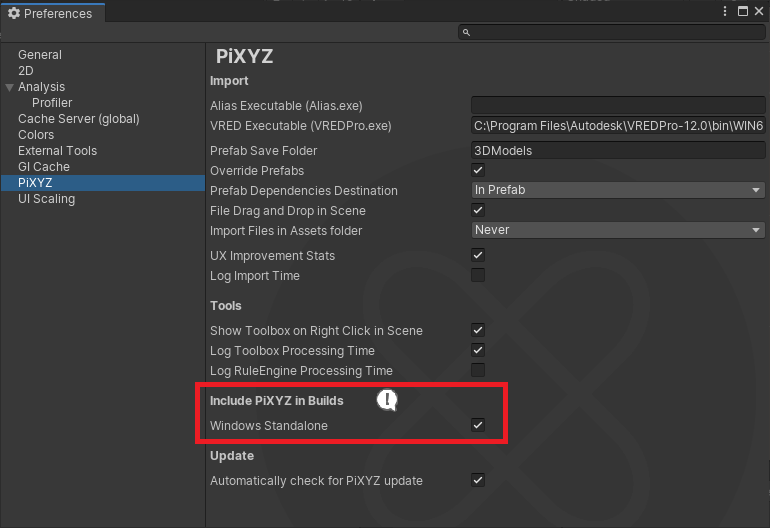This screenshot has width=770, height=528.
Task: Click the Prefab Save Folder label
Action: point(264,151)
